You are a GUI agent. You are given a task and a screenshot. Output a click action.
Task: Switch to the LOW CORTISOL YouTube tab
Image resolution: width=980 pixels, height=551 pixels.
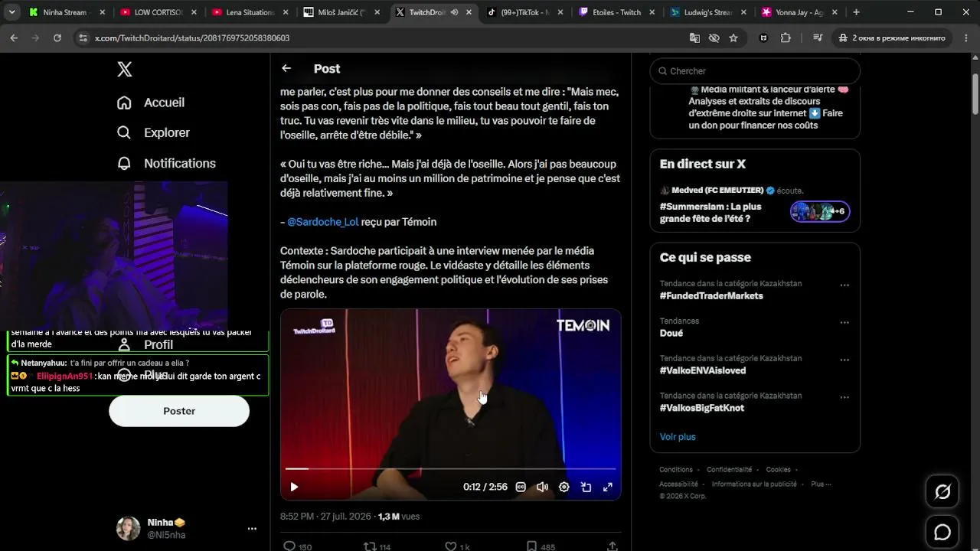tap(158, 12)
